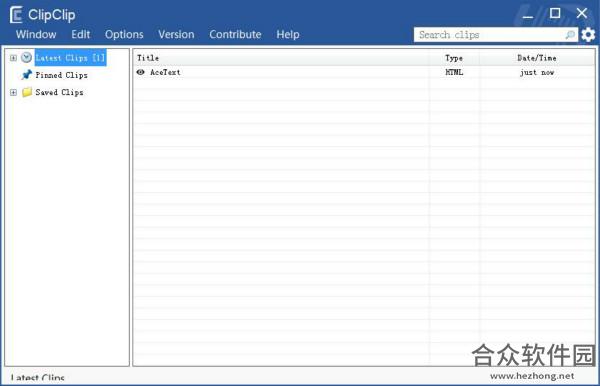Sort clips by the Date/Time column header
This screenshot has width=600, height=386.
(537, 58)
